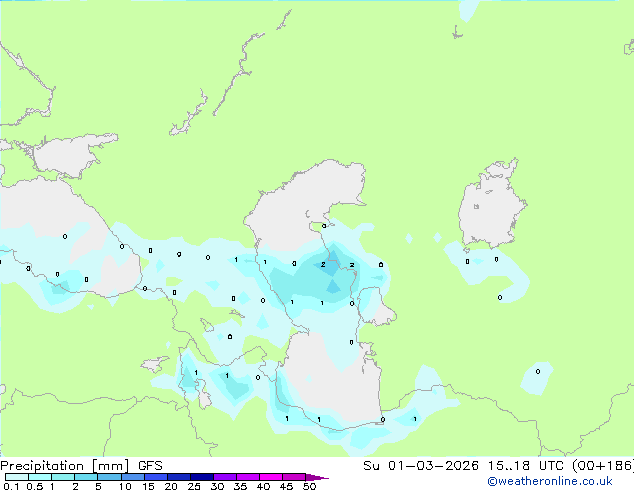Click the 'Su 01-03-2026' date text
The width and height of the screenshot is (634, 490).
pyautogui.click(x=421, y=466)
